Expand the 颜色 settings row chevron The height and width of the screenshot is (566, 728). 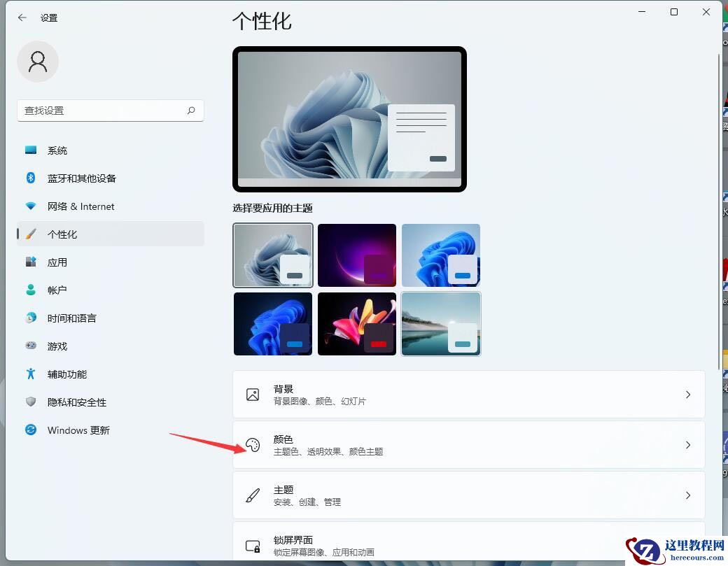coord(687,445)
